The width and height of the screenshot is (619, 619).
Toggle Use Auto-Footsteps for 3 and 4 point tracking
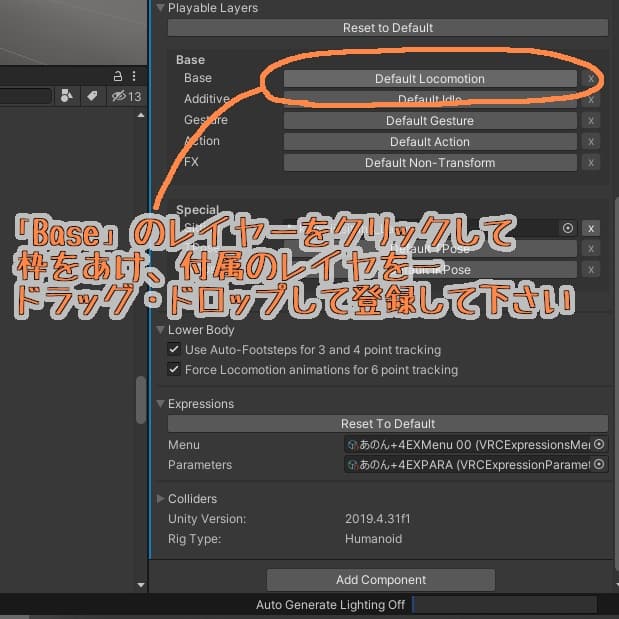pyautogui.click(x=174, y=350)
